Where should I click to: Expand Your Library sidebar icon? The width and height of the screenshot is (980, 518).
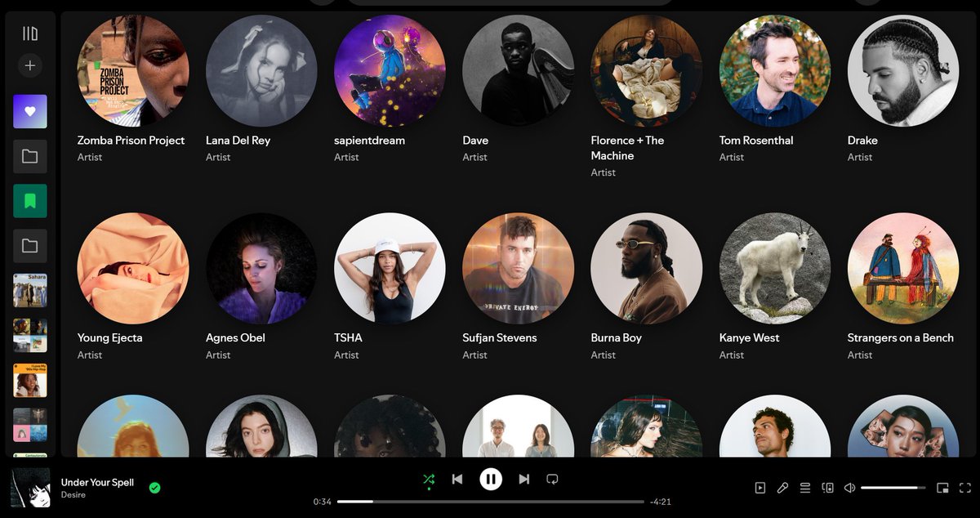click(30, 33)
